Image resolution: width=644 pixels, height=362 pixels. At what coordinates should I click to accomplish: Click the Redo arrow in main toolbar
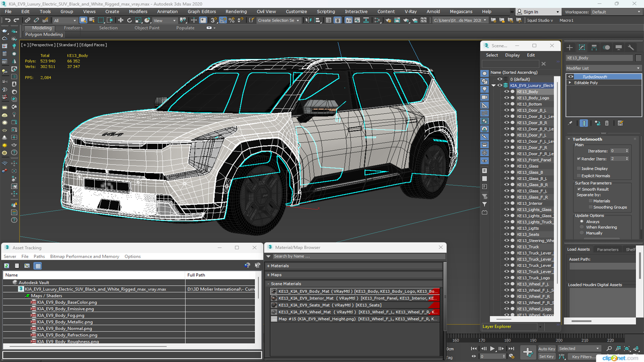pyautogui.click(x=16, y=20)
